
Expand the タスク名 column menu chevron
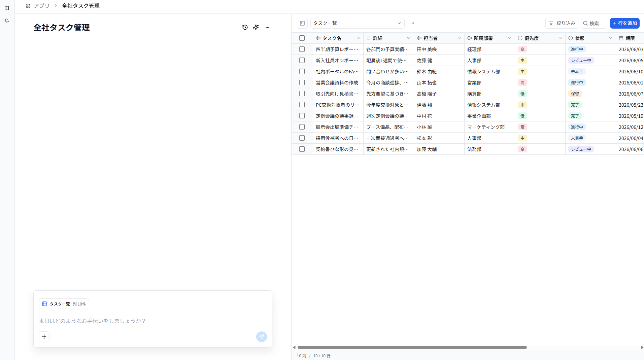358,38
